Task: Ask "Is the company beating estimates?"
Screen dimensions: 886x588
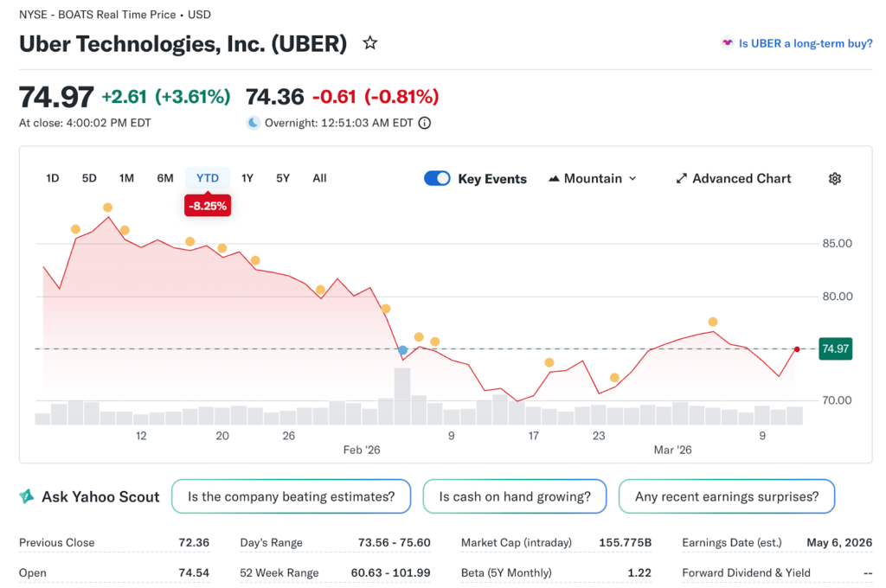Action: (x=291, y=497)
